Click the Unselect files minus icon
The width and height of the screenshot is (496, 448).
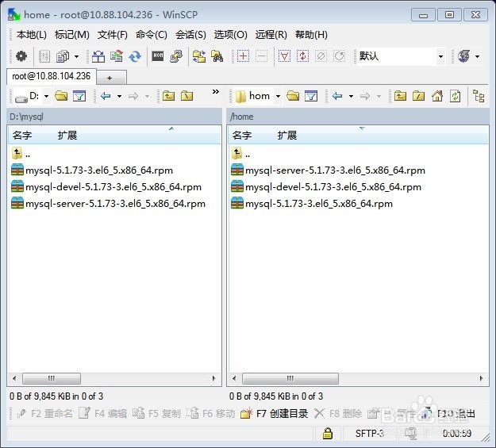coord(261,56)
